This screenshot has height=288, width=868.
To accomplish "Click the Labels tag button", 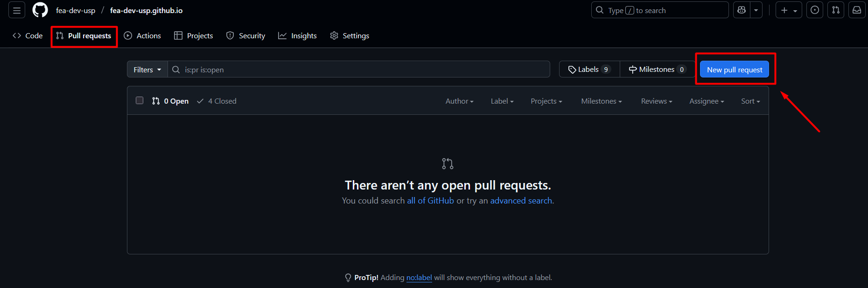I will click(589, 70).
